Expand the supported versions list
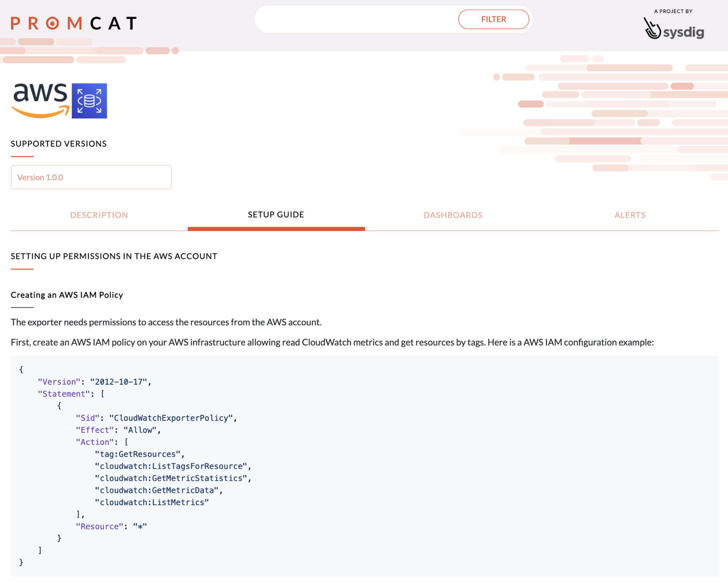This screenshot has height=582, width=728. click(91, 177)
